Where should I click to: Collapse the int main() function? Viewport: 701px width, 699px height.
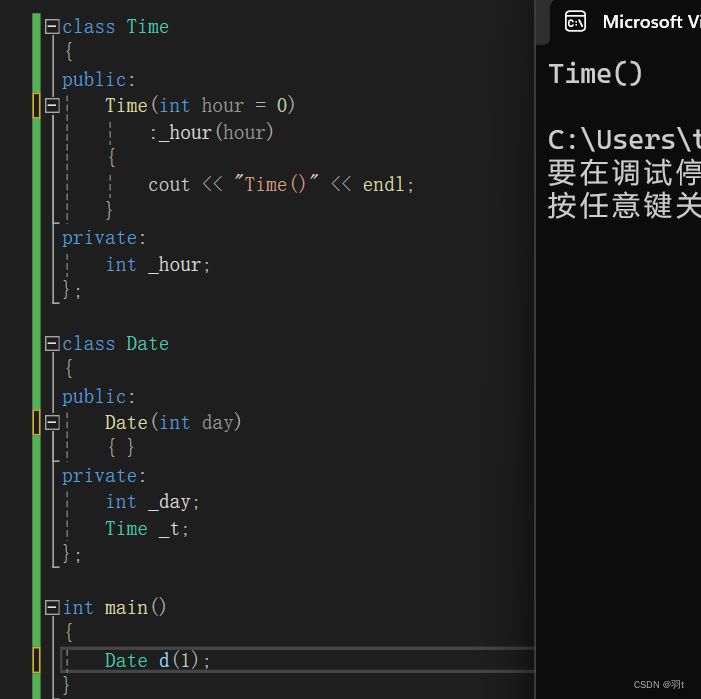pyautogui.click(x=52, y=607)
